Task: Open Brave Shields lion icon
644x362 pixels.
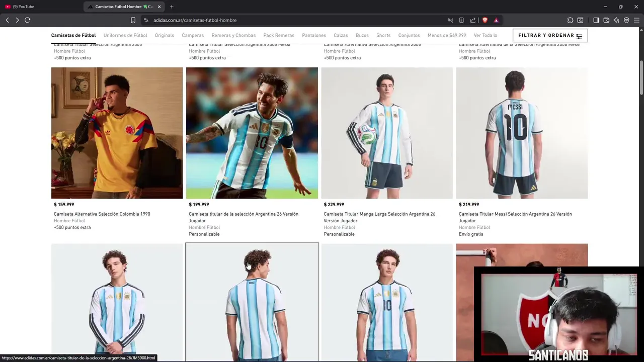Action: [x=485, y=20]
